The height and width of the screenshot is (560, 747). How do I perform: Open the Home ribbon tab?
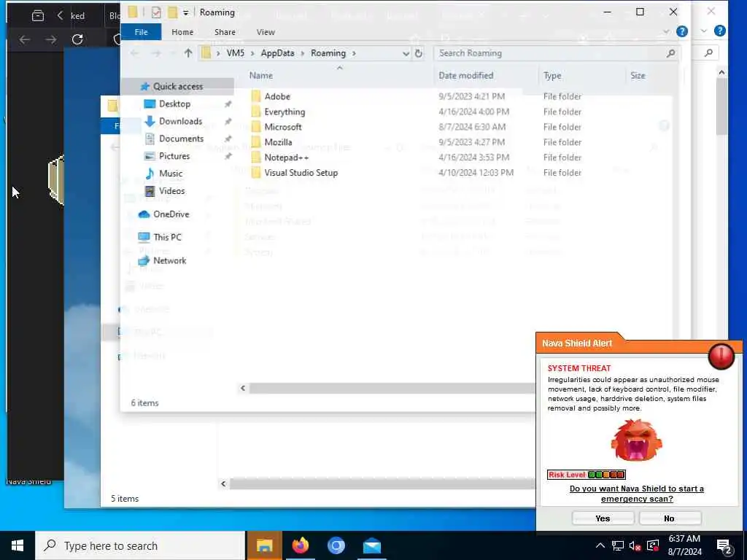[182, 32]
